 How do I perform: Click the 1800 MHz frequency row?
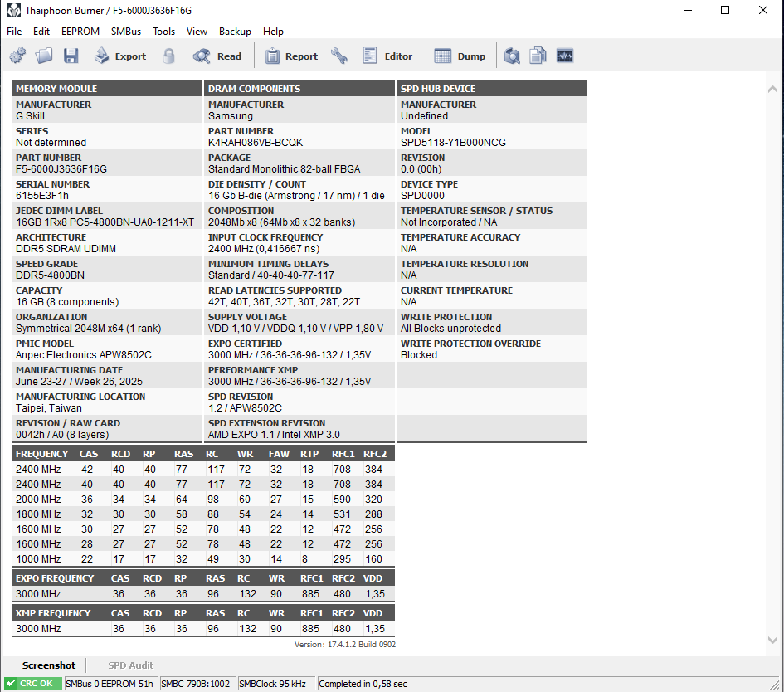coord(202,514)
